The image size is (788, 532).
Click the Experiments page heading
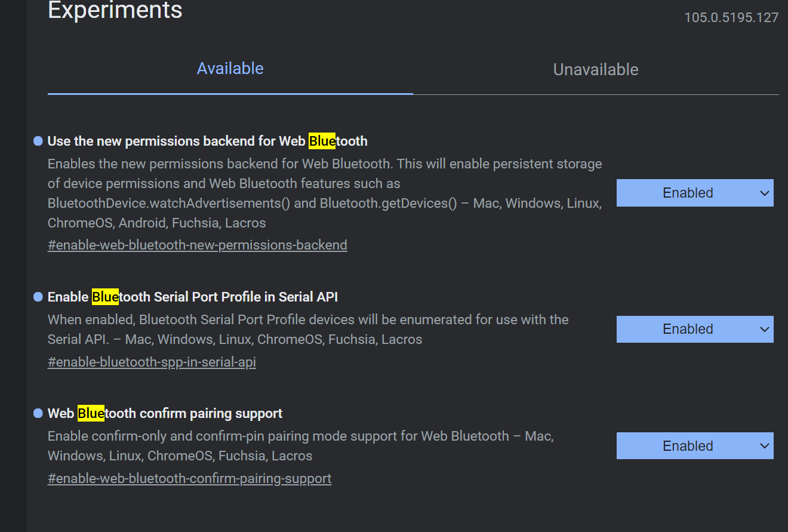[115, 10]
